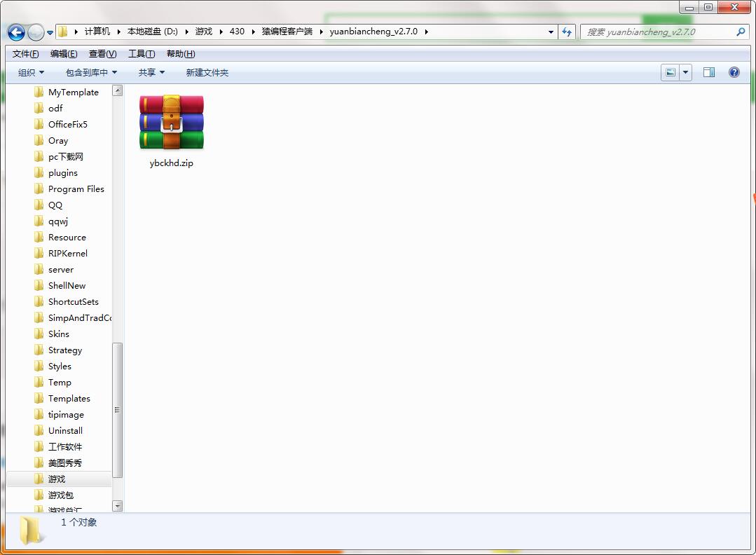Open the 编辑(E) menu
The height and width of the screenshot is (555, 756).
[x=64, y=53]
